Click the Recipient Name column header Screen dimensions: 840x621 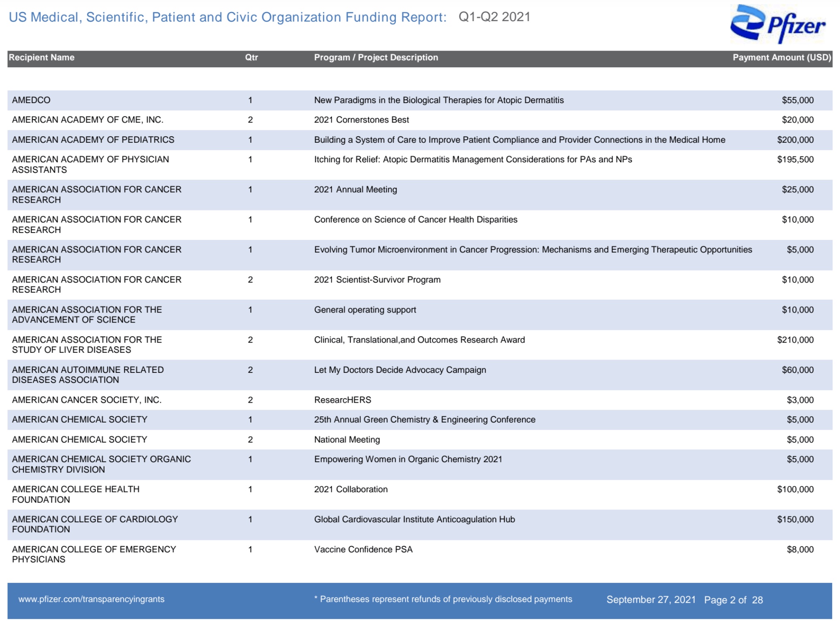(42, 58)
